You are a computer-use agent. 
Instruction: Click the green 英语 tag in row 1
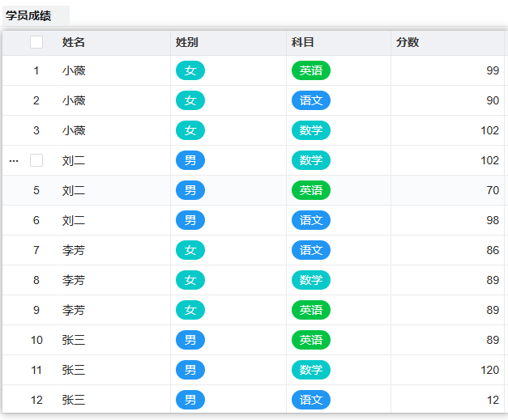(x=311, y=71)
